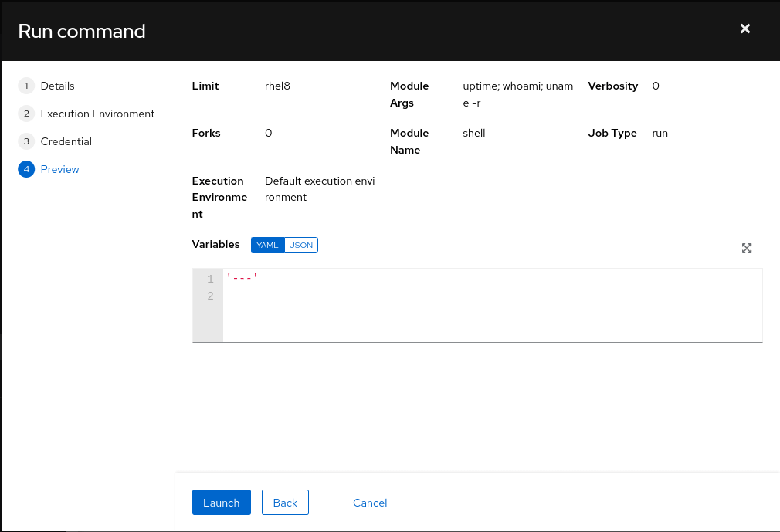Cancel the run command wizard

pos(370,502)
